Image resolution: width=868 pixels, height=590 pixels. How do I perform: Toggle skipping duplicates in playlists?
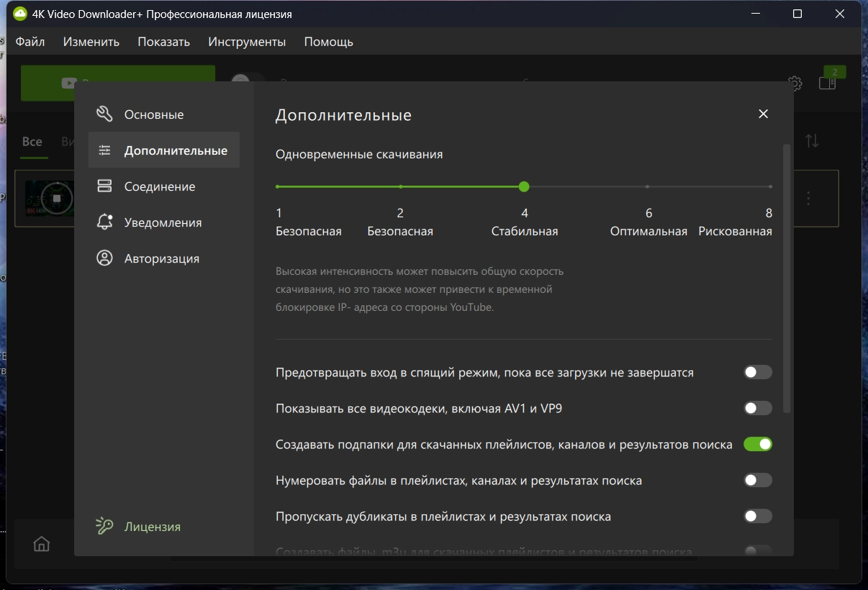[x=758, y=516]
